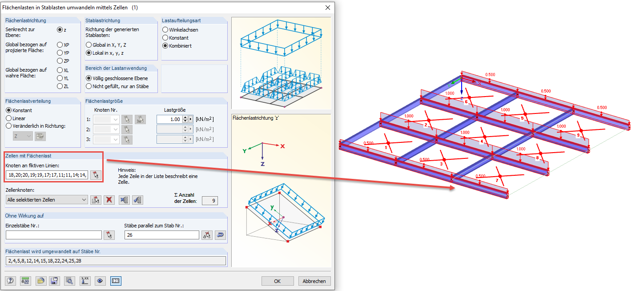Screen dimensions: 644x291
Task: Click the Anzahl der Zellen value 9
Action: (x=209, y=201)
